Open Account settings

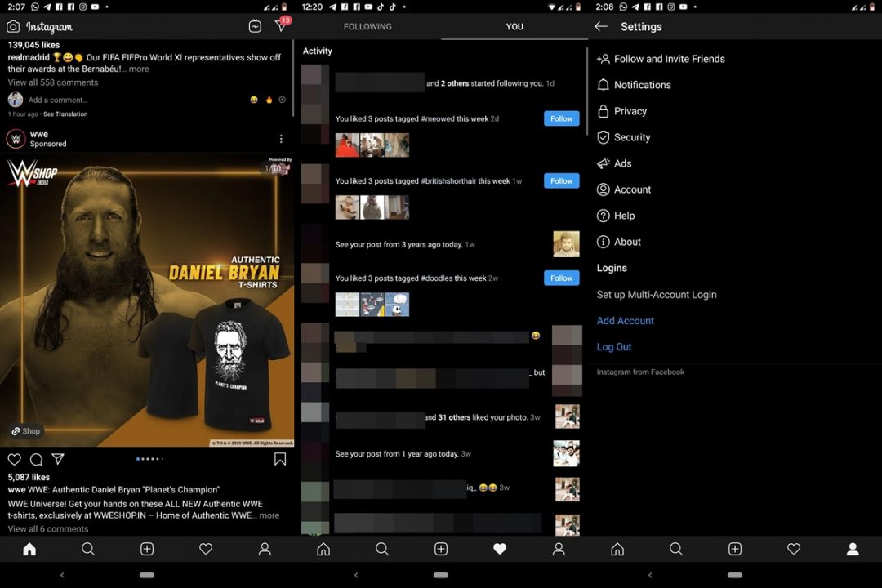(624, 189)
